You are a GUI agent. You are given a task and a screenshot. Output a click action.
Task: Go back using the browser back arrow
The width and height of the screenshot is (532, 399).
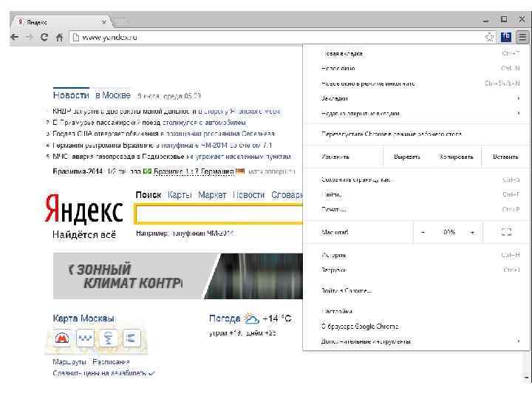click(15, 37)
